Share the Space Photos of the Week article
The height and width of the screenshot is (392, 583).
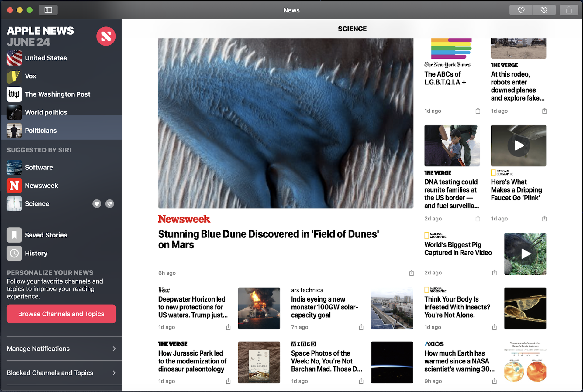[361, 381]
